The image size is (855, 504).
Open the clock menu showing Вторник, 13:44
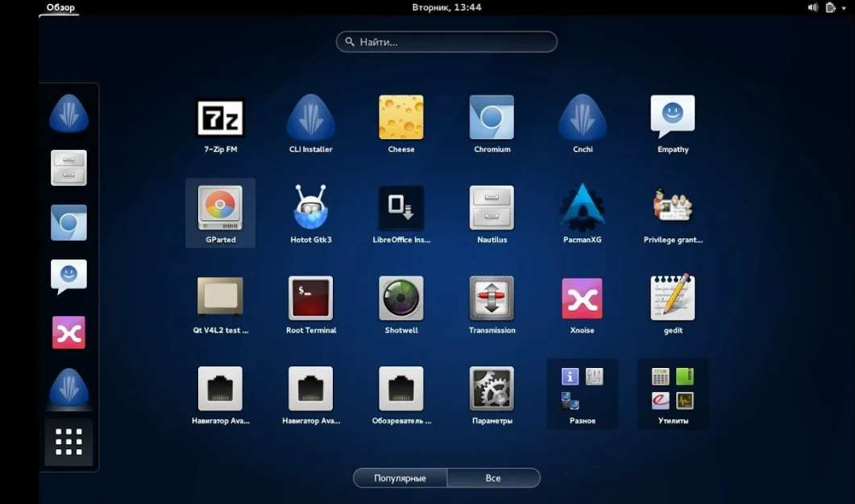point(446,7)
